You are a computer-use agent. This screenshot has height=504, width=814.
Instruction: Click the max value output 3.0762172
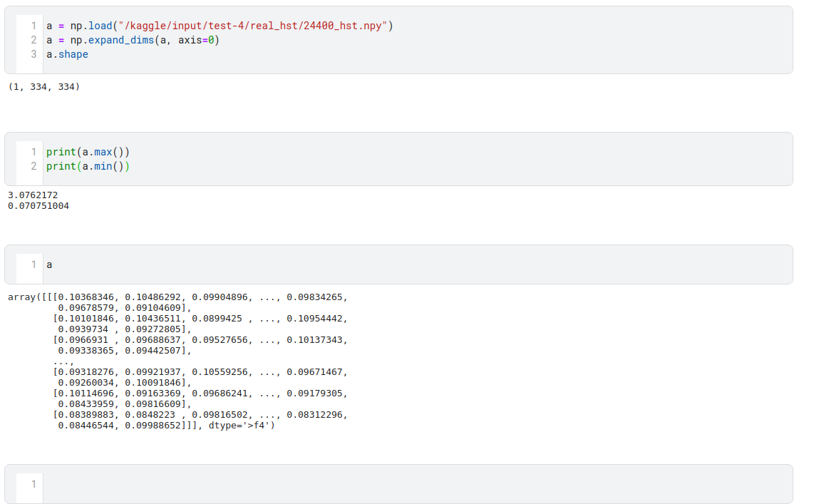pos(33,195)
